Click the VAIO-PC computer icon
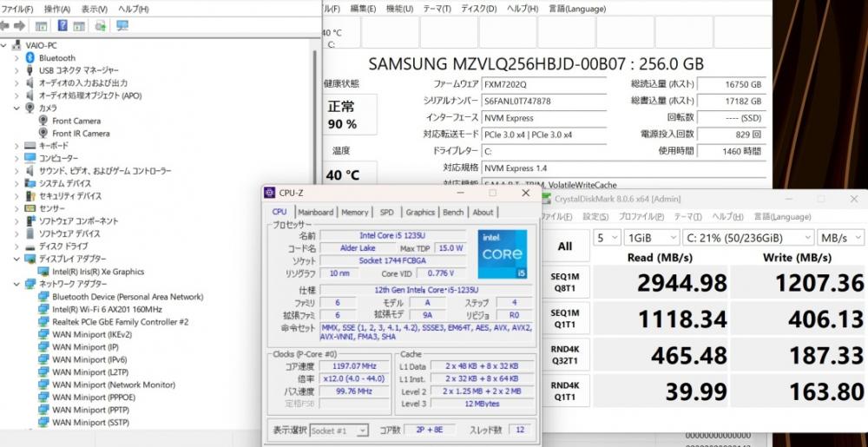Image resolution: width=868 pixels, height=447 pixels. tap(16, 45)
